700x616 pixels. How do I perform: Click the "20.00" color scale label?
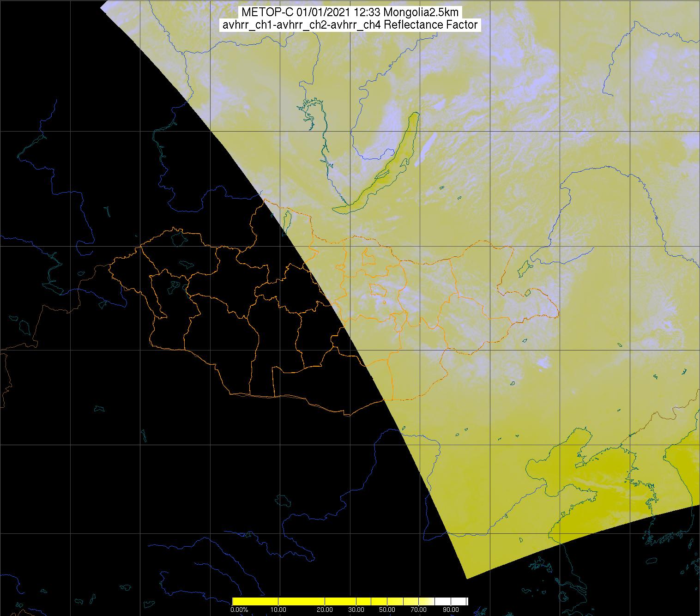[x=325, y=610]
